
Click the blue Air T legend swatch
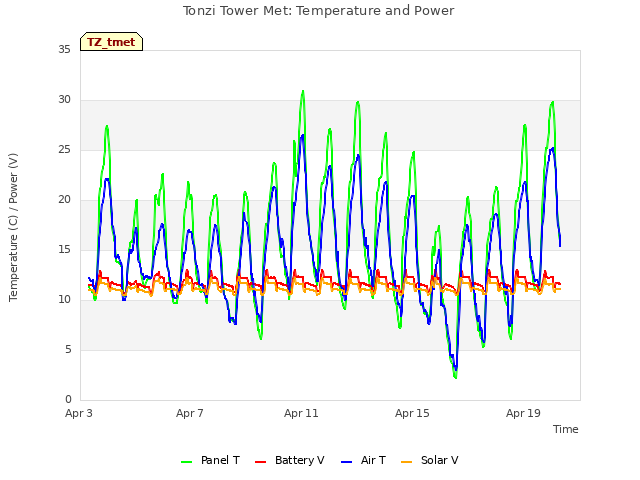(x=346, y=462)
